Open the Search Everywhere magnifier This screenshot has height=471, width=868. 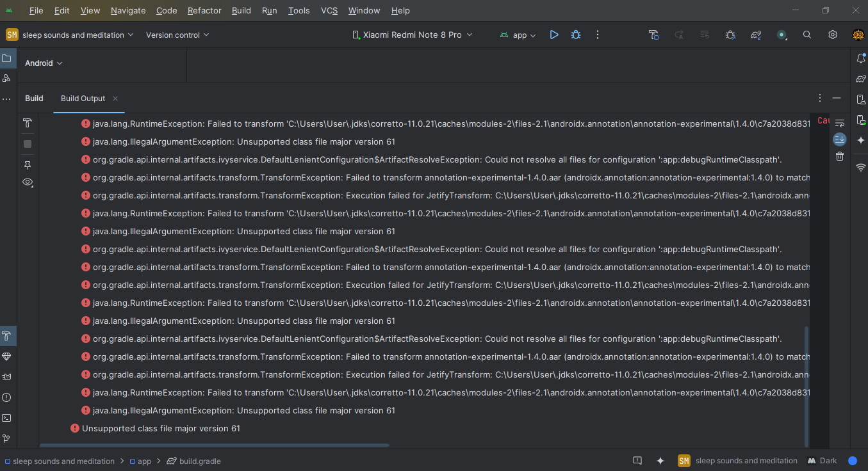[807, 35]
